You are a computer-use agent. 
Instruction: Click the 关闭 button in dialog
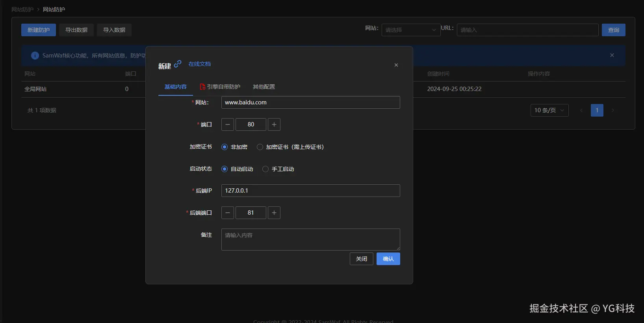click(x=362, y=259)
